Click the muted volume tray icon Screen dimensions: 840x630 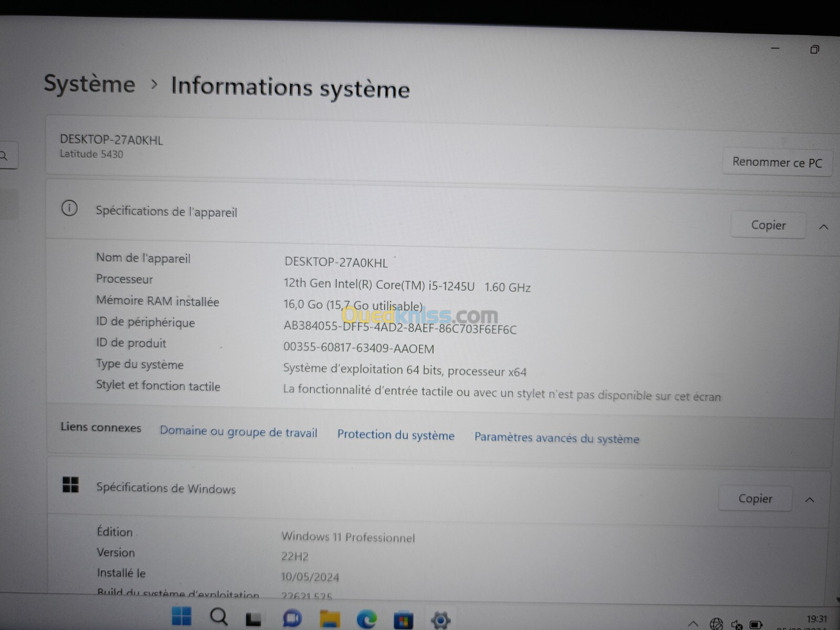pos(736,624)
